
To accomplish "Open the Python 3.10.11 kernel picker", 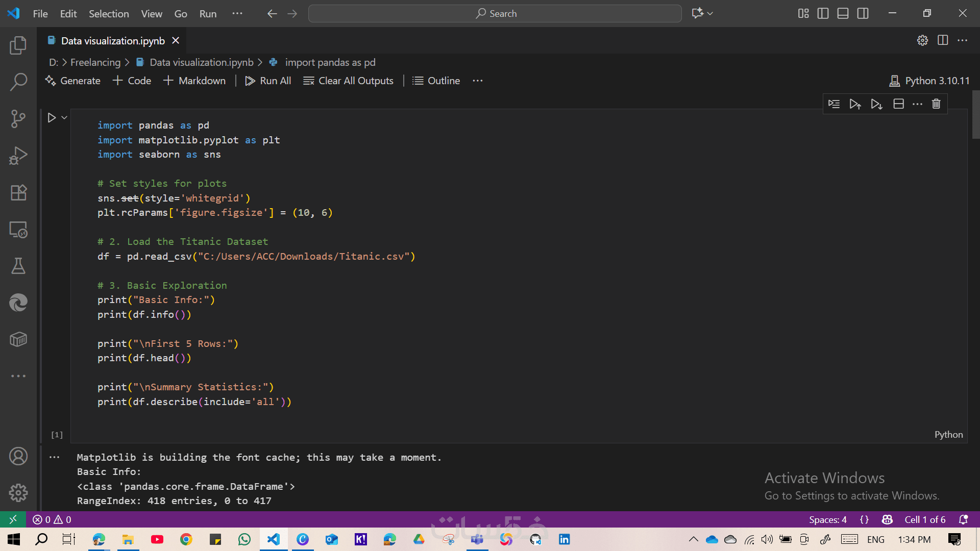I will pos(929,81).
